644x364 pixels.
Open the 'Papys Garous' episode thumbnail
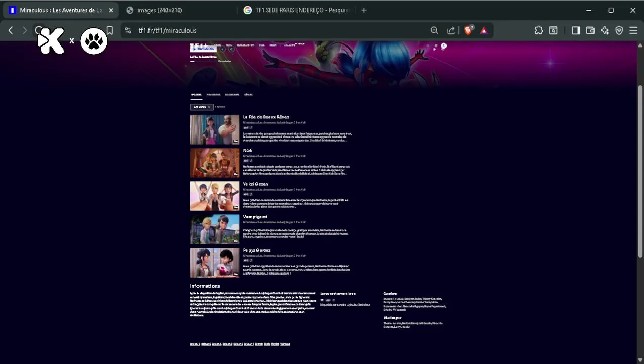click(x=215, y=262)
